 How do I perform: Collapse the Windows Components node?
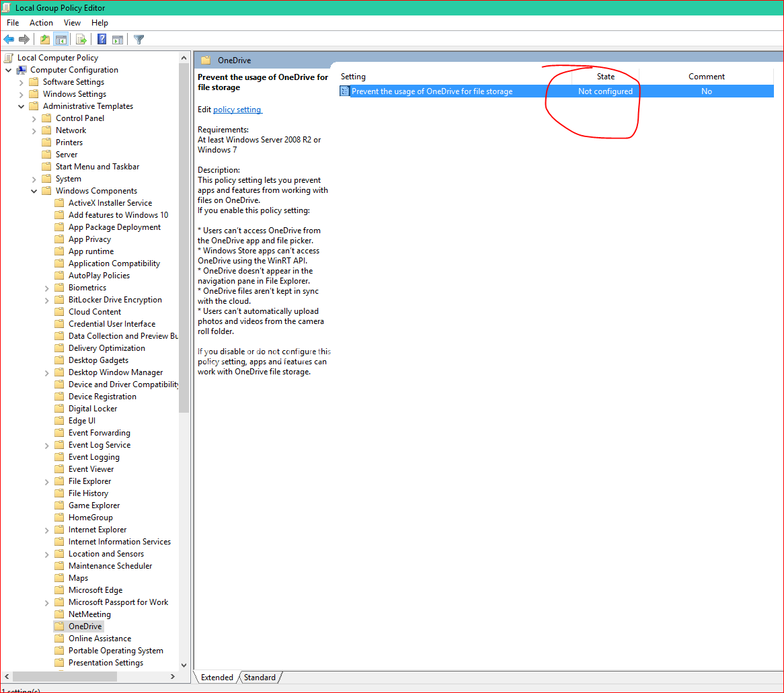(34, 191)
